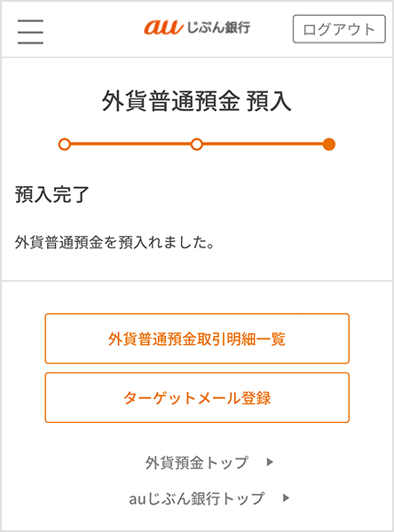Click progress line between second and final steps

pos(263,145)
